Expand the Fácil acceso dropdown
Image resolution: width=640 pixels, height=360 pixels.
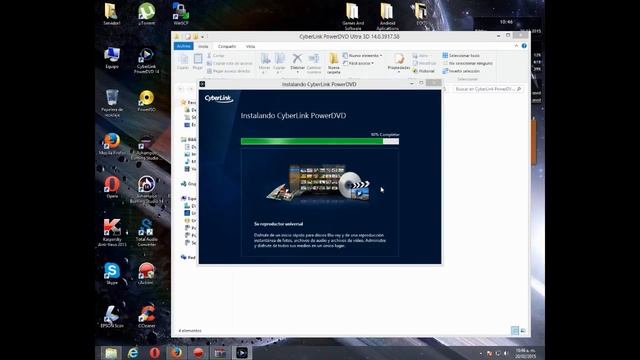359,63
